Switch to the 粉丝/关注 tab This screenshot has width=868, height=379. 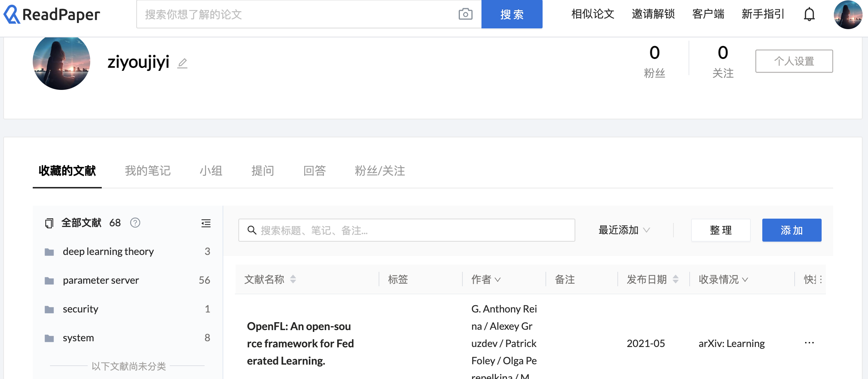(380, 171)
